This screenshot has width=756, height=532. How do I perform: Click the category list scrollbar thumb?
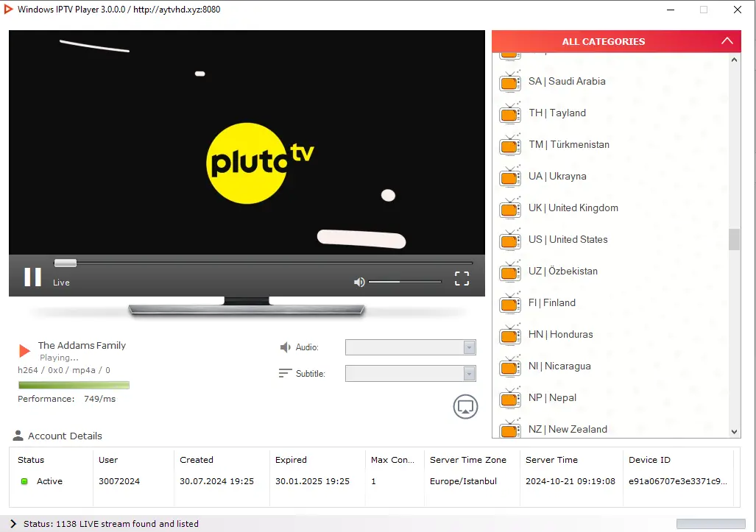tap(735, 239)
